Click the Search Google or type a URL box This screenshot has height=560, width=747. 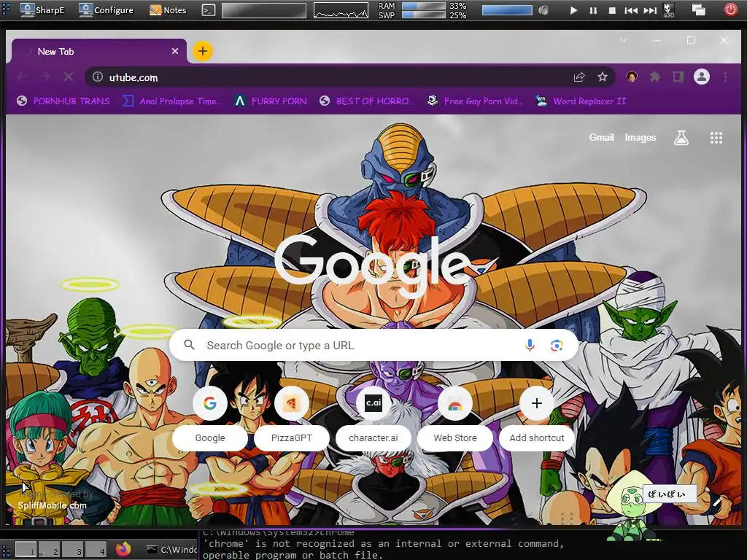click(x=373, y=345)
